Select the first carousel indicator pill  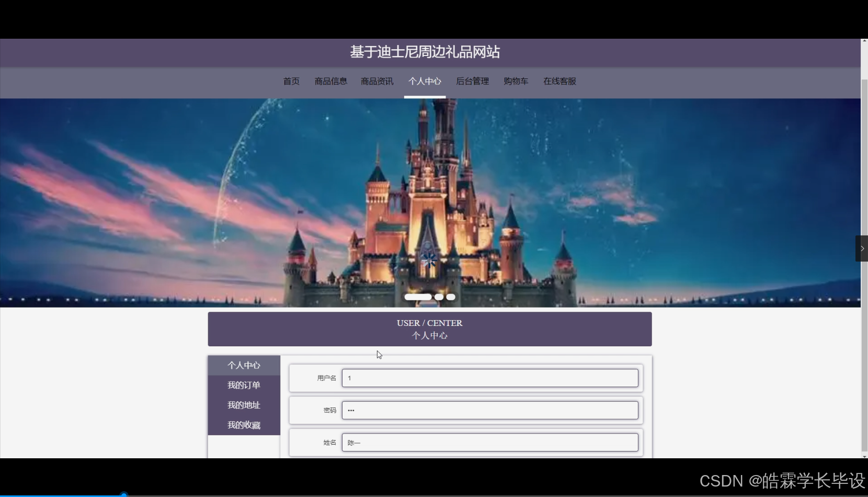tap(418, 297)
